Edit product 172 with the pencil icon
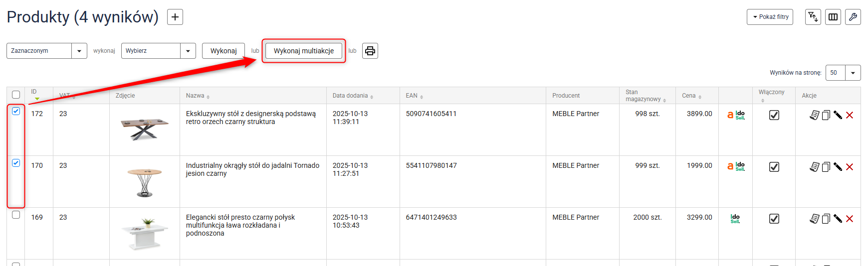The height and width of the screenshot is (266, 868). (x=838, y=115)
